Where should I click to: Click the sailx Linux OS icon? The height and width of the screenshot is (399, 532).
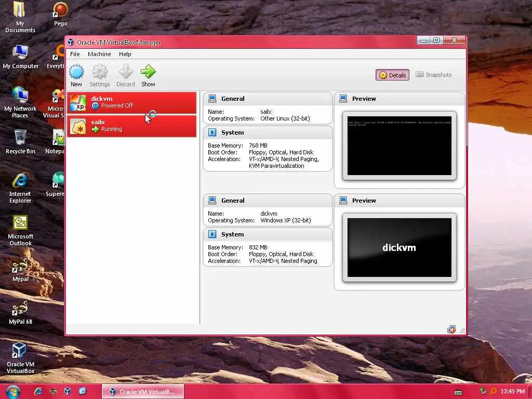coord(78,126)
